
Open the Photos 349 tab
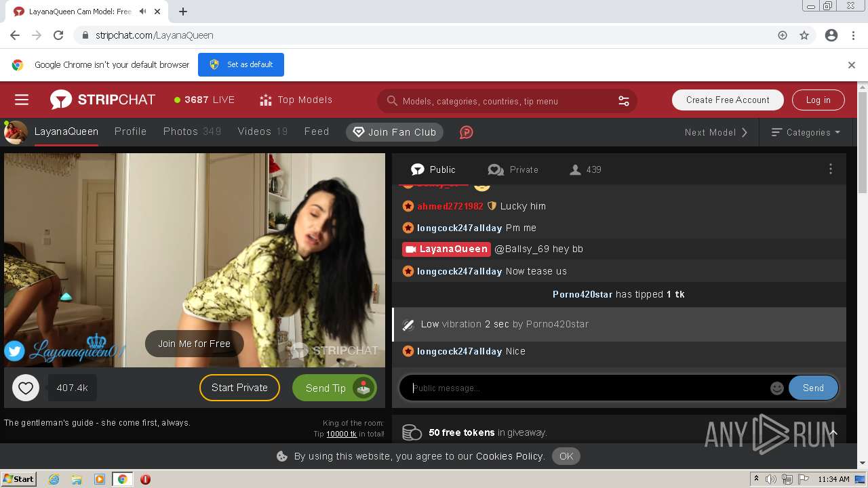coord(192,131)
